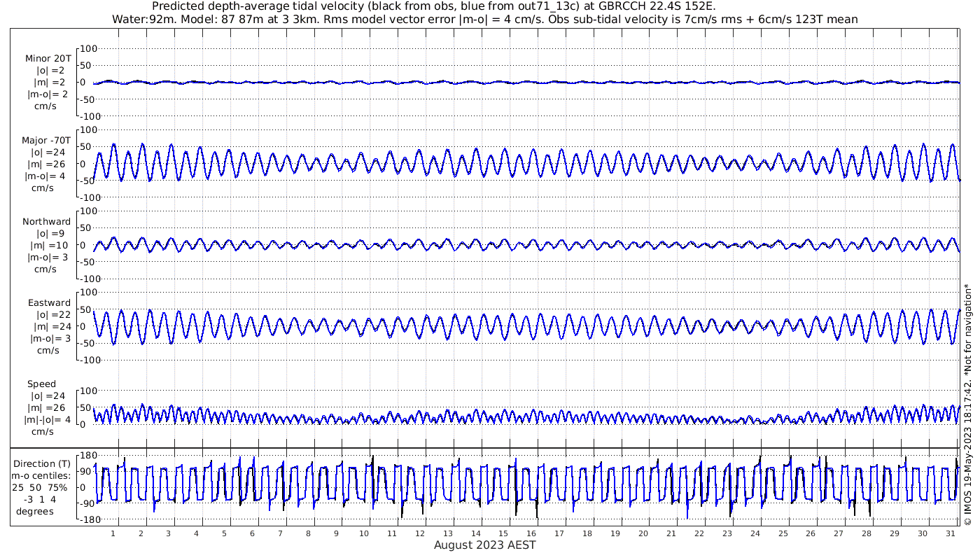Click the day '31' date-axis label
The height and width of the screenshot is (560, 980).
pyautogui.click(x=951, y=533)
